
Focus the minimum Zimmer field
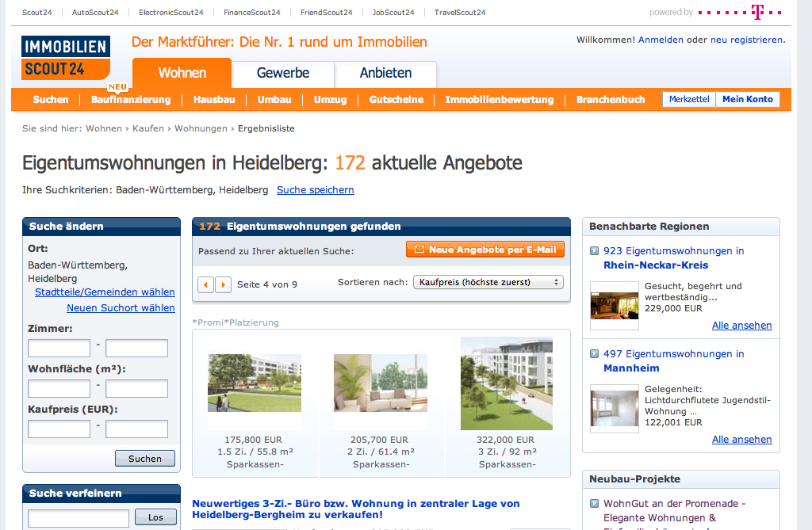pyautogui.click(x=59, y=348)
